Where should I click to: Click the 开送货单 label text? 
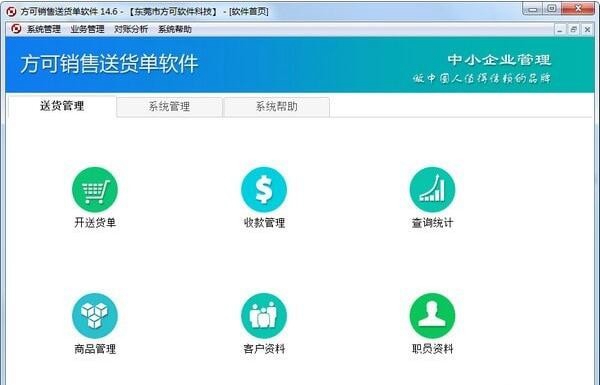[x=95, y=222]
